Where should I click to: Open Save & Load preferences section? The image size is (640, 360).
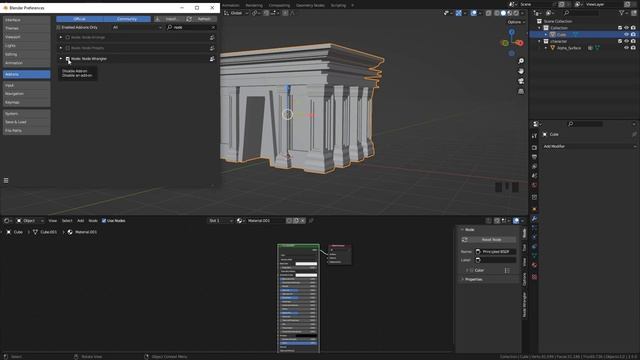[27, 122]
